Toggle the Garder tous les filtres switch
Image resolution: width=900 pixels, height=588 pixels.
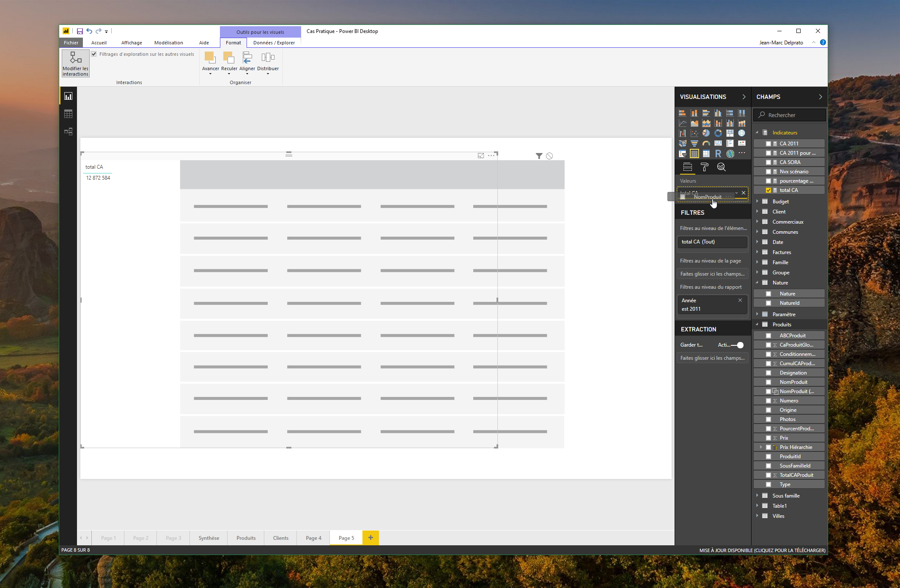(737, 345)
